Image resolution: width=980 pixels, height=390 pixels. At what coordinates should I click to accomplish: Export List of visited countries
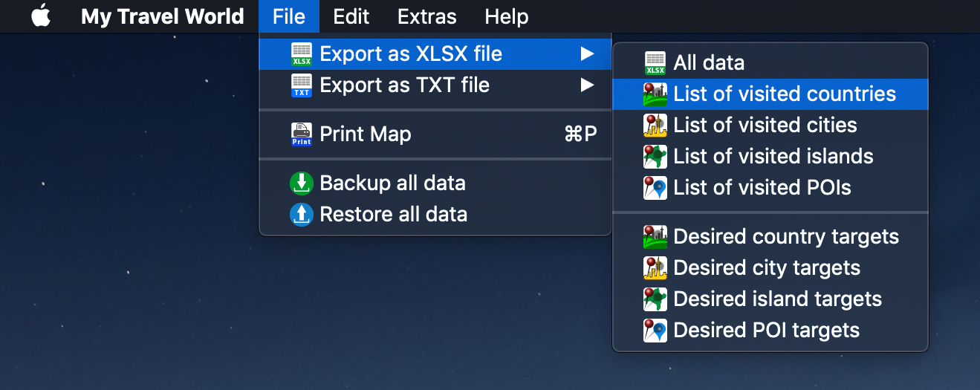click(770, 94)
